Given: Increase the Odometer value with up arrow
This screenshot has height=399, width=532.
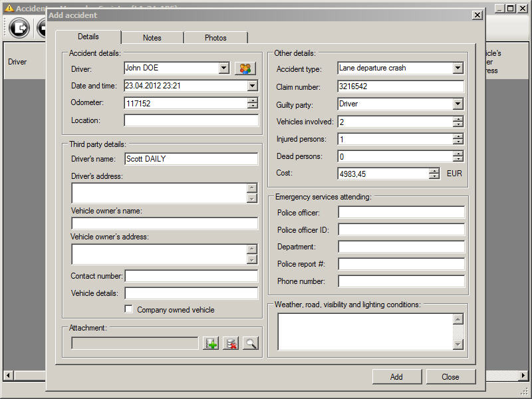Looking at the screenshot, I should 253,100.
